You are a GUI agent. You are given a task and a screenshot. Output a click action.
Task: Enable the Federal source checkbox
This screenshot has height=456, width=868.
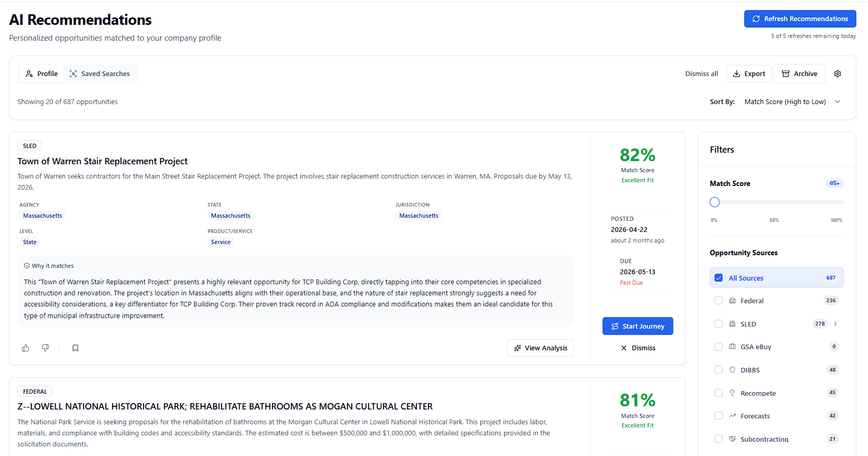718,301
